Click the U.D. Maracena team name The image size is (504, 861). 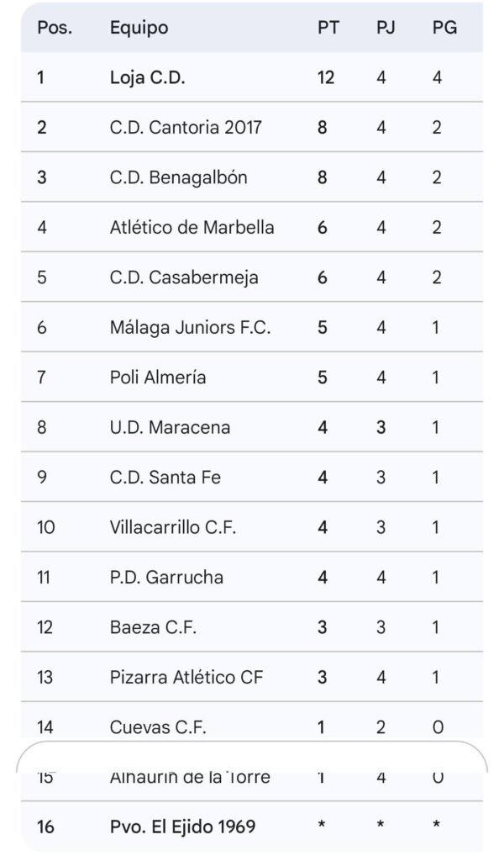click(170, 427)
